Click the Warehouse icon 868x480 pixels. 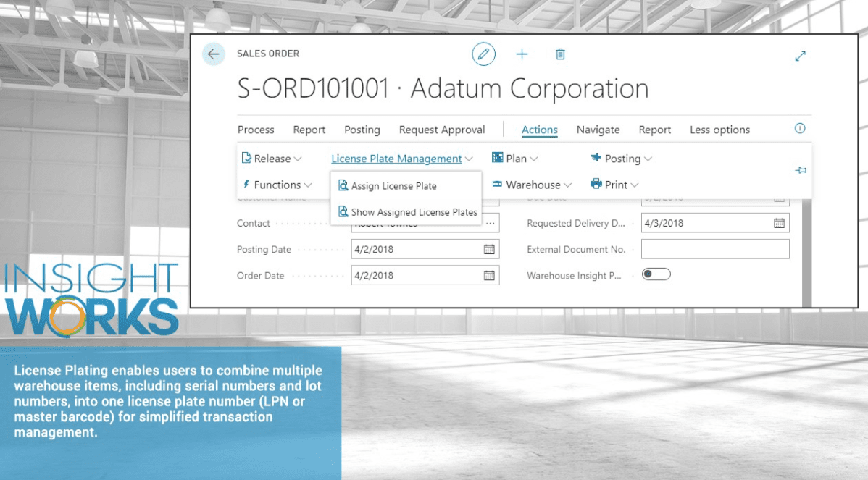pos(497,184)
